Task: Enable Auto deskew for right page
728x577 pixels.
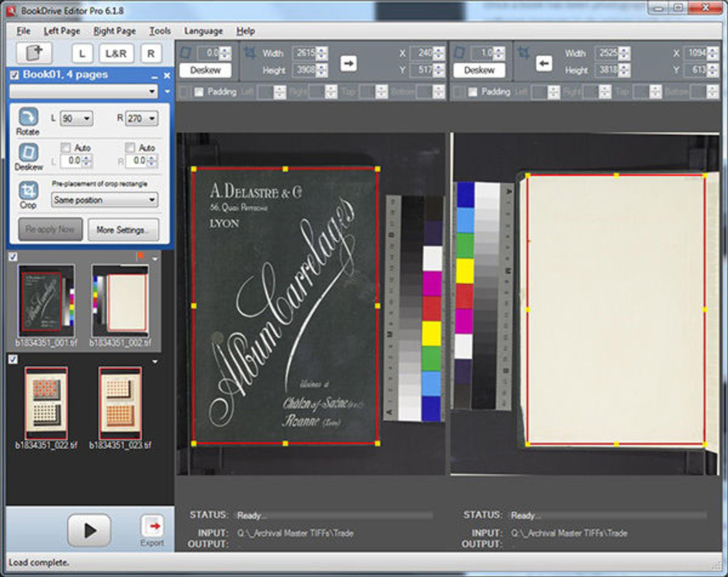Action: pyautogui.click(x=130, y=147)
